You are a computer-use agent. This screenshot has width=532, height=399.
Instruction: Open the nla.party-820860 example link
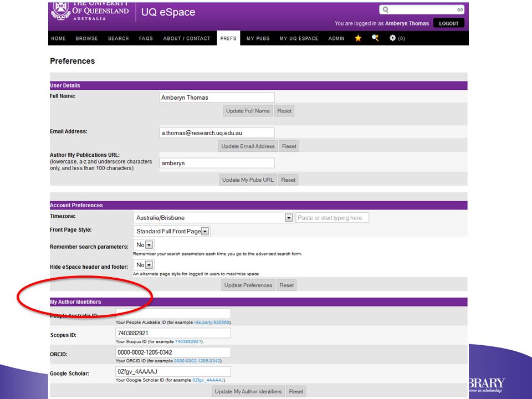[x=212, y=323]
